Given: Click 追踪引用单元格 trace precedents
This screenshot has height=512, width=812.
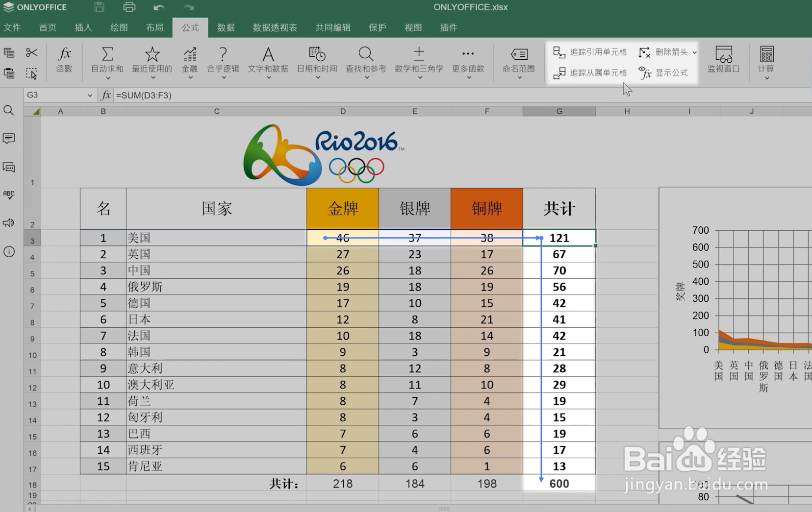Looking at the screenshot, I should (590, 52).
